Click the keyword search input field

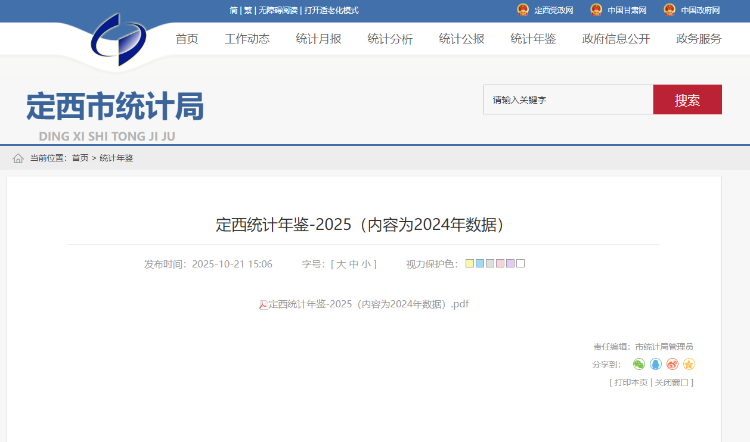(567, 100)
